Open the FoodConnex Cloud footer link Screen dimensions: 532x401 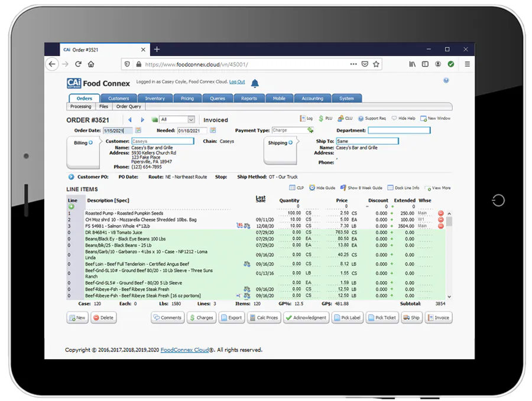(184, 350)
